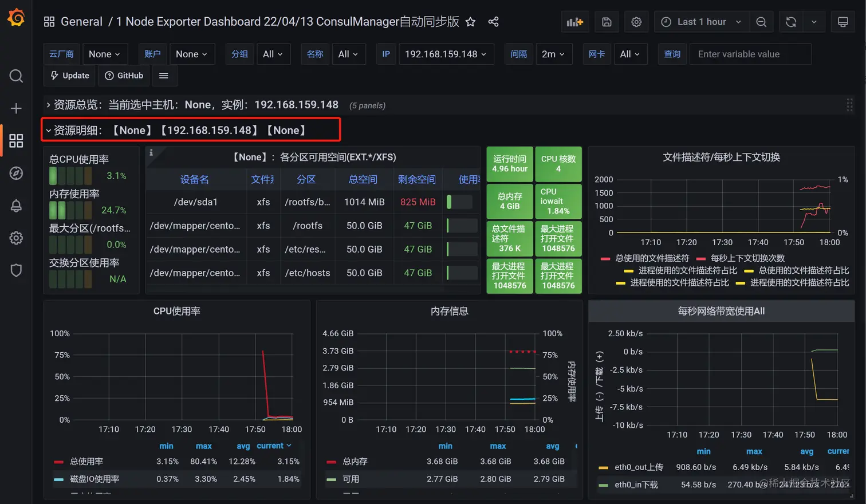Open the Explore compass icon
The height and width of the screenshot is (504, 866).
16,173
